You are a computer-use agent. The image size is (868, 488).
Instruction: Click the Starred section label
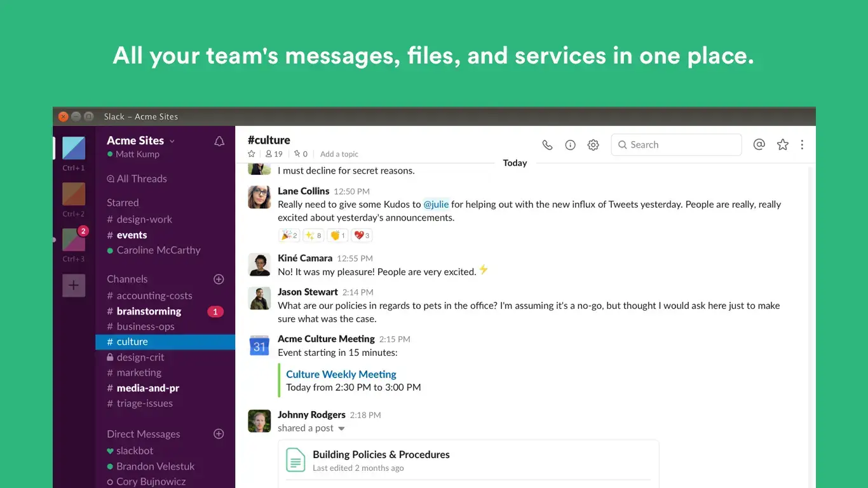coord(123,203)
